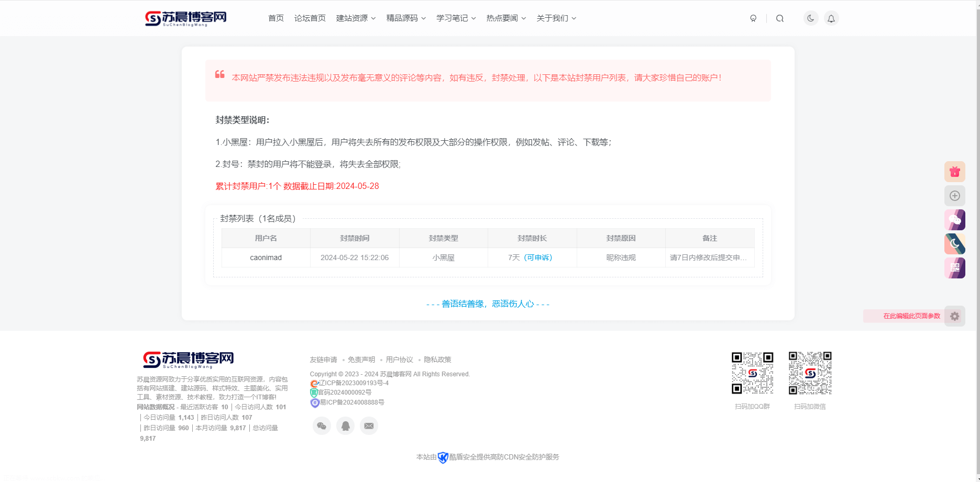Click the WeChat QR code image

click(810, 373)
